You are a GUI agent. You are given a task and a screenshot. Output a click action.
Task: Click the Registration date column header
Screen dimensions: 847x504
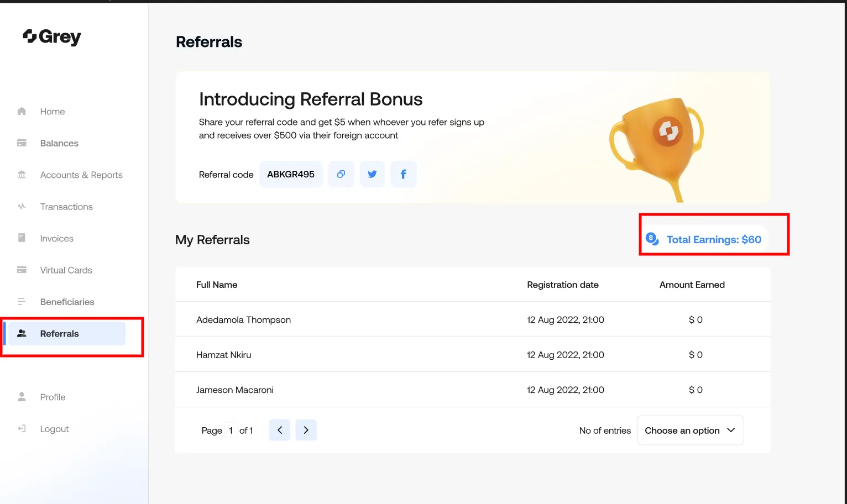563,285
